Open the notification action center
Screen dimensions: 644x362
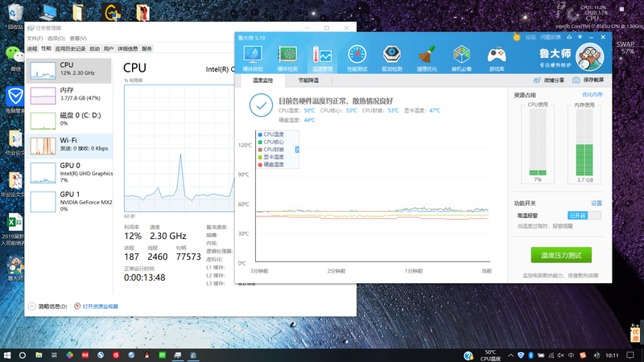(630, 356)
